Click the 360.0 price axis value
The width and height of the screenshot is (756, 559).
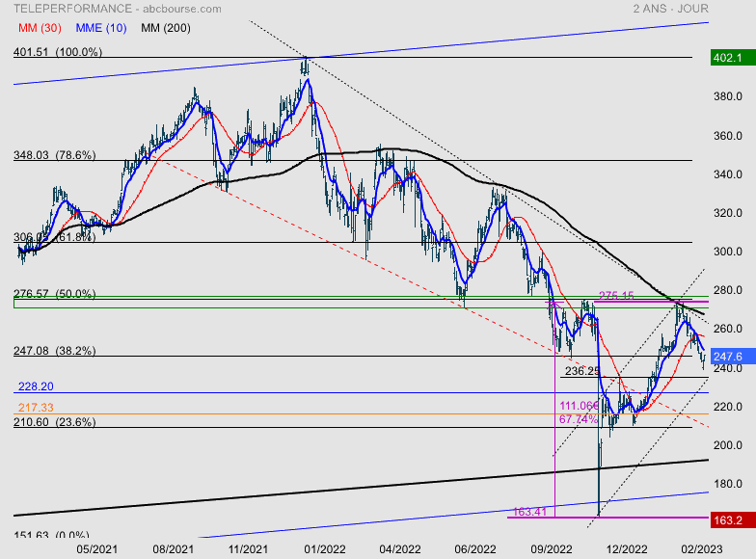pos(727,136)
